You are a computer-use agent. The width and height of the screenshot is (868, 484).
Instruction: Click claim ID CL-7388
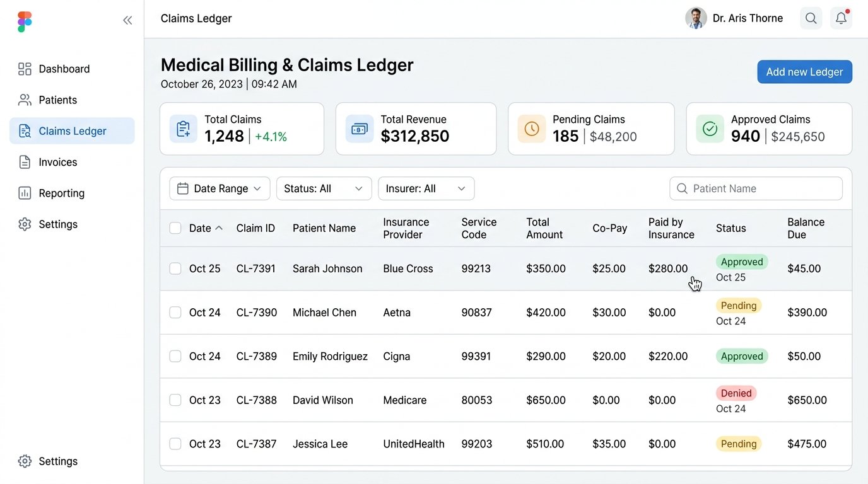point(257,400)
